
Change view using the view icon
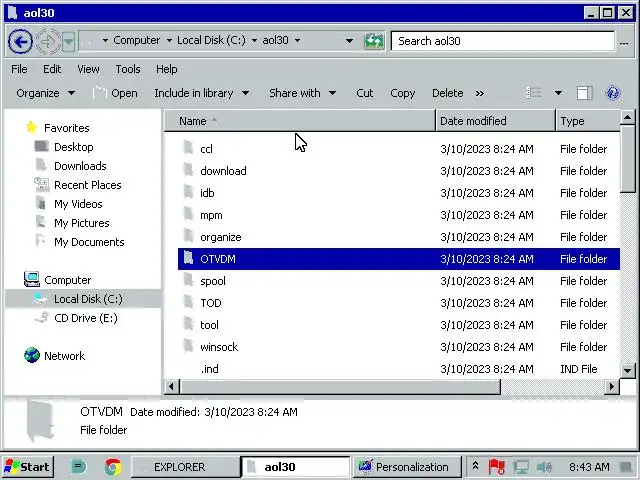point(534,93)
